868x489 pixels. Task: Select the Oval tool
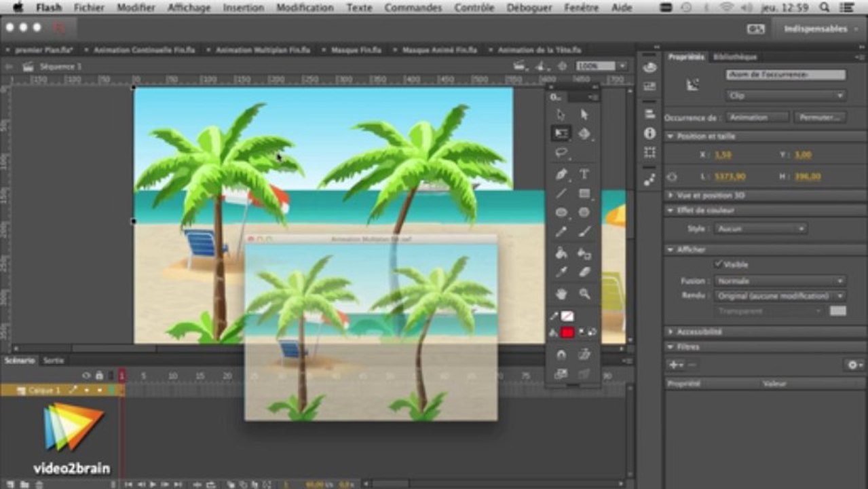point(561,213)
